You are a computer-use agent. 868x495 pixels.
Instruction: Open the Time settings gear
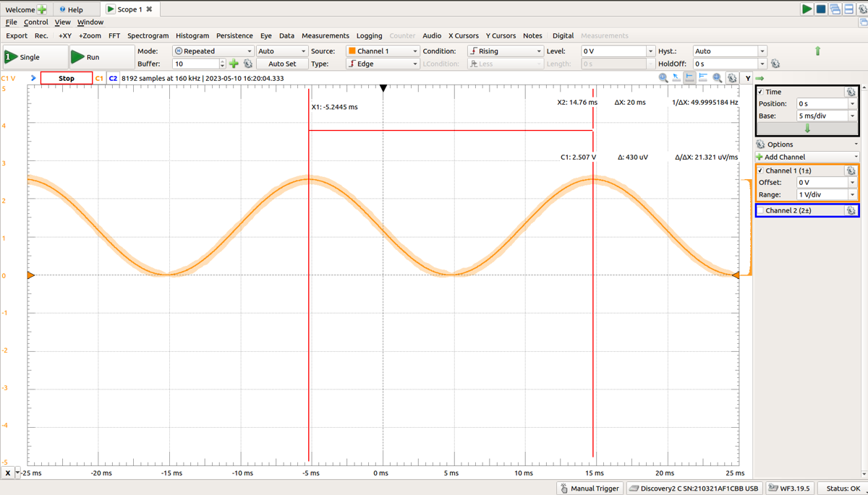click(851, 92)
